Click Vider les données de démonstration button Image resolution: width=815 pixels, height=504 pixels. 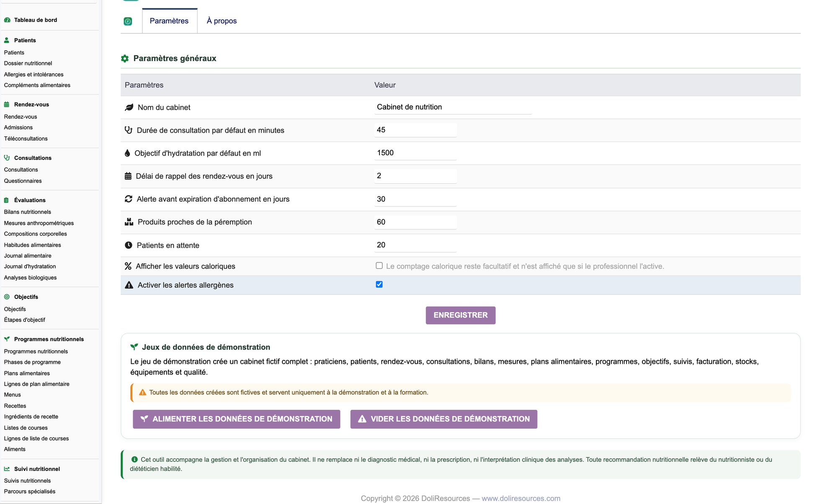coord(444,419)
